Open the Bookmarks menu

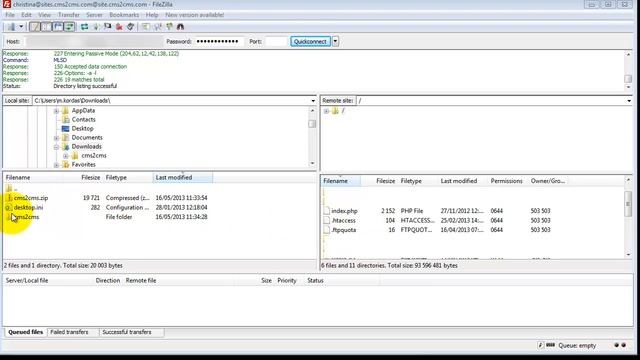pos(124,15)
